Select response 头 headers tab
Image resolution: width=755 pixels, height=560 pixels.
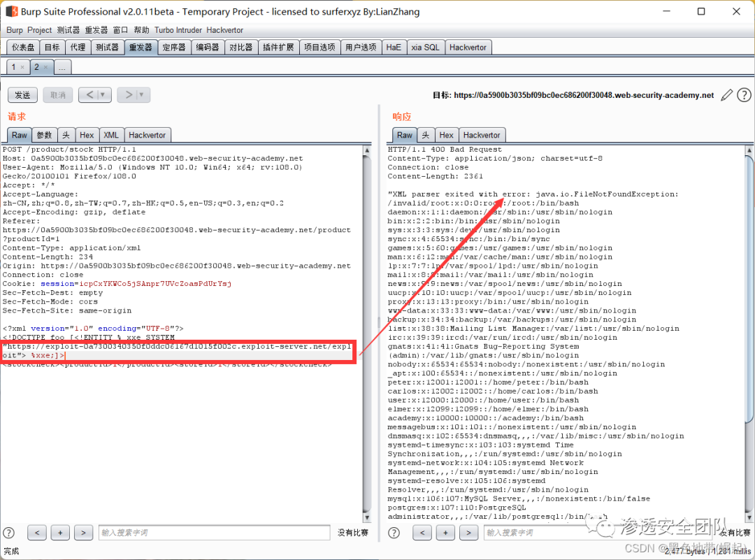pyautogui.click(x=426, y=135)
